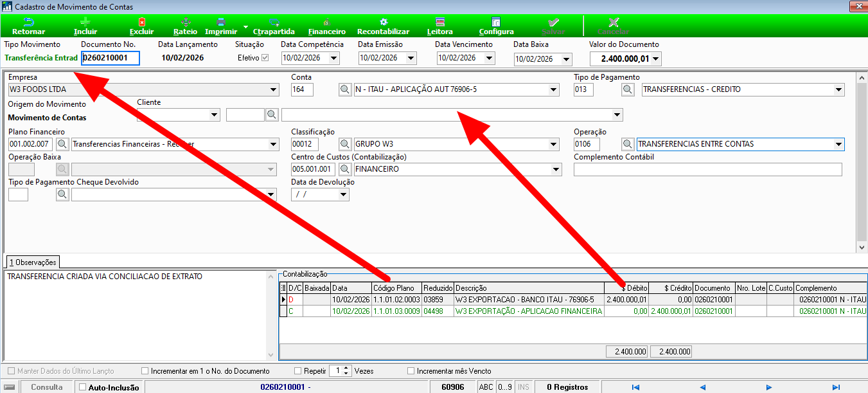Search clients with the Cliente magnifier
The width and height of the screenshot is (868, 393).
click(273, 114)
